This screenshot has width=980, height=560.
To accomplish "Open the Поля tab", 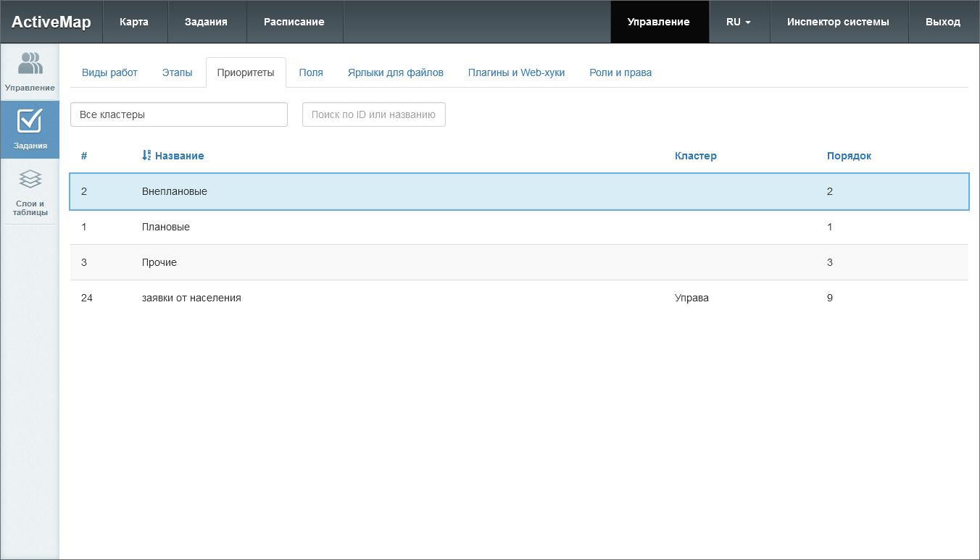I will 311,72.
